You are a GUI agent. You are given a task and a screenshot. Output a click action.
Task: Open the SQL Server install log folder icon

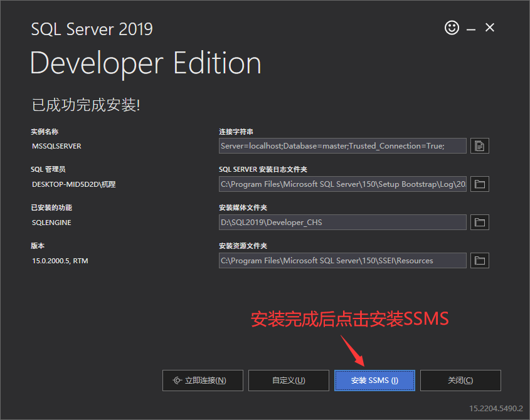click(480, 184)
